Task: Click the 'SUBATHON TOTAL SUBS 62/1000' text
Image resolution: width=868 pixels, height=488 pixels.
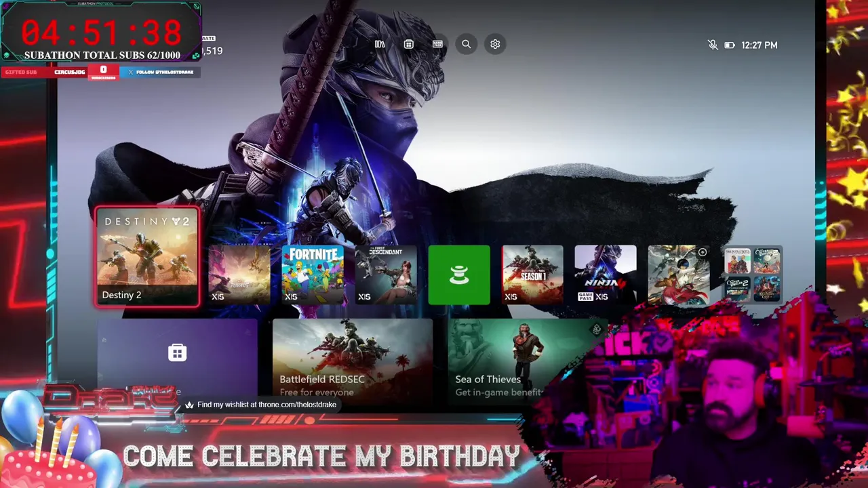Action: tap(102, 56)
